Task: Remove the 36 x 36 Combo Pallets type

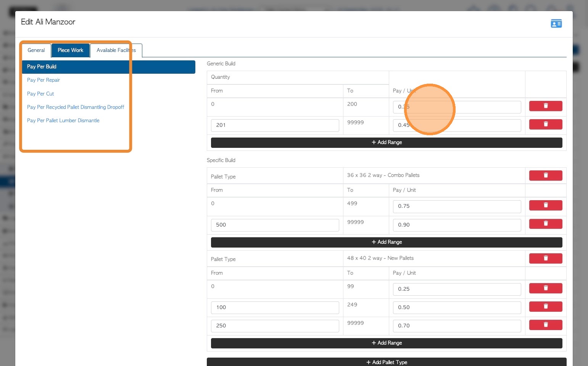Action: pos(546,175)
